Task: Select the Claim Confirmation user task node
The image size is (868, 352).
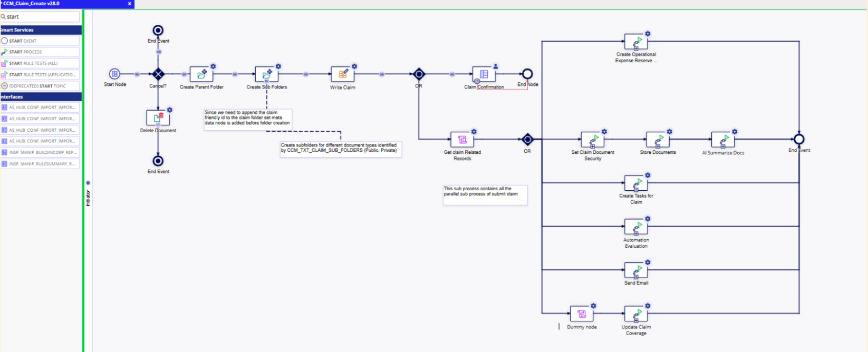Action: 484,74
